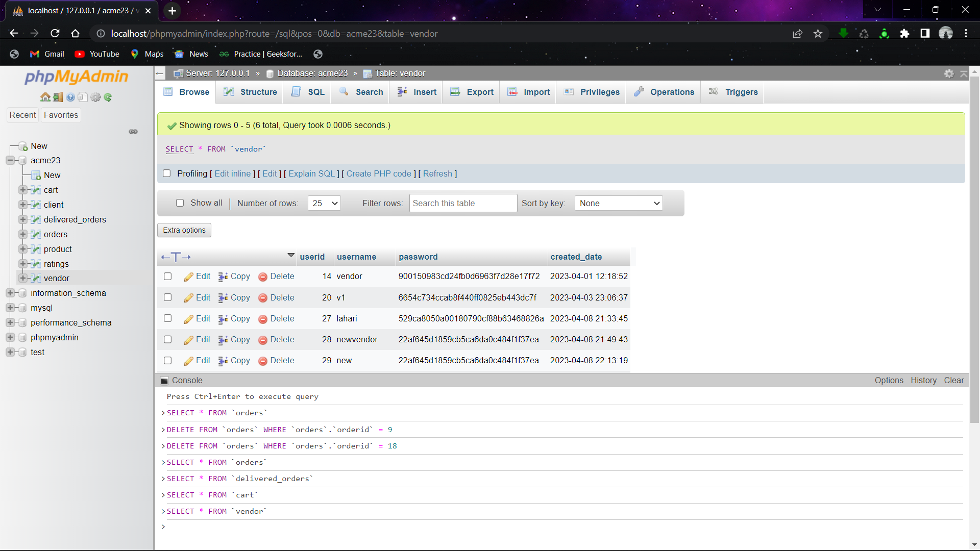Click the phpMyAdmin home icon
Screen dimensions: 980x551
[45, 97]
